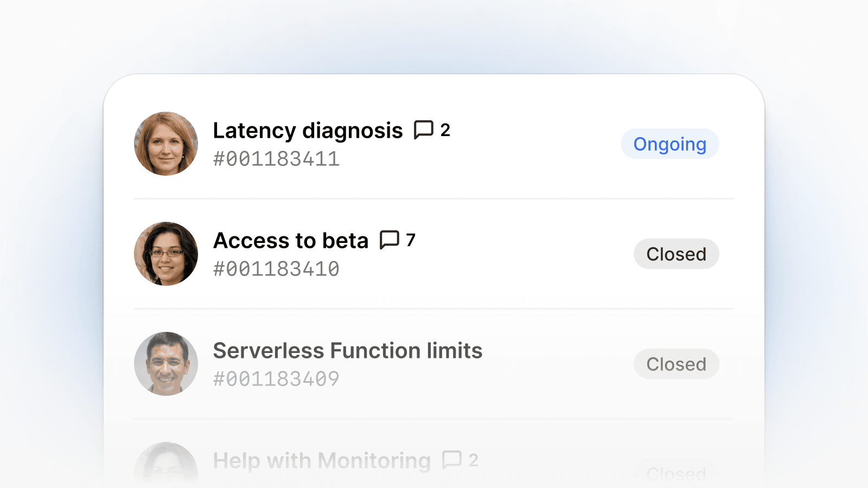Click the Help with Monitoring comment icon
The width and height of the screenshot is (868, 488).
[451, 460]
